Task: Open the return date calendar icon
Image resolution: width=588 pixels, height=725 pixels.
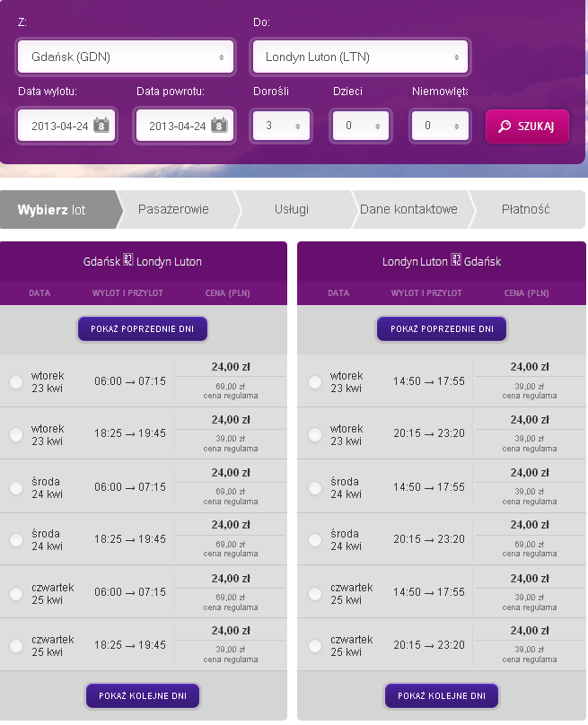Action: [x=219, y=125]
